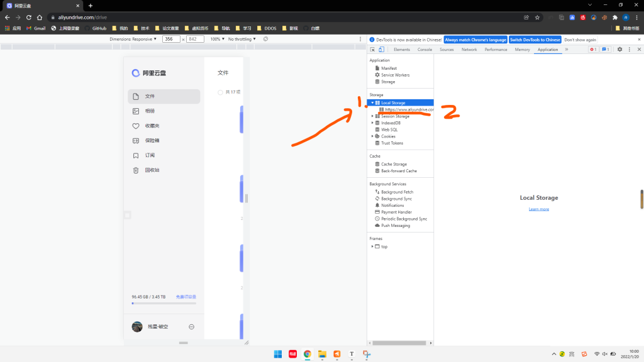
Task: Click the viewport width field 356
Action: [171, 39]
